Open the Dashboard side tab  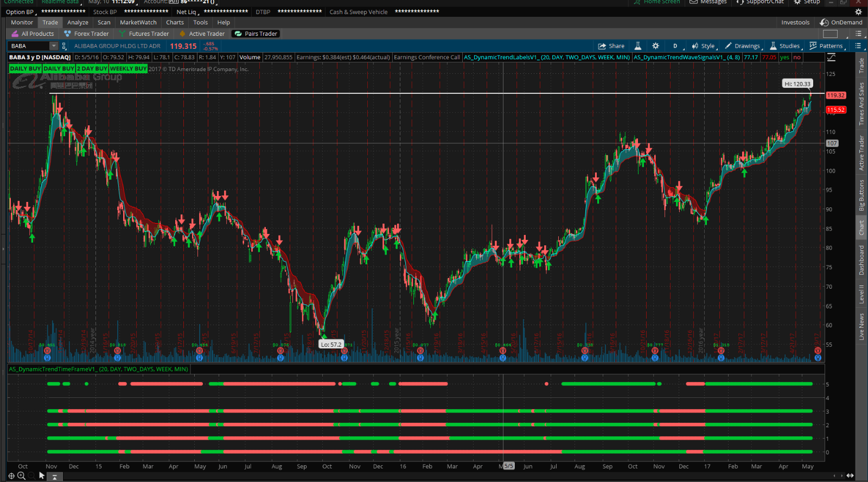[861, 260]
